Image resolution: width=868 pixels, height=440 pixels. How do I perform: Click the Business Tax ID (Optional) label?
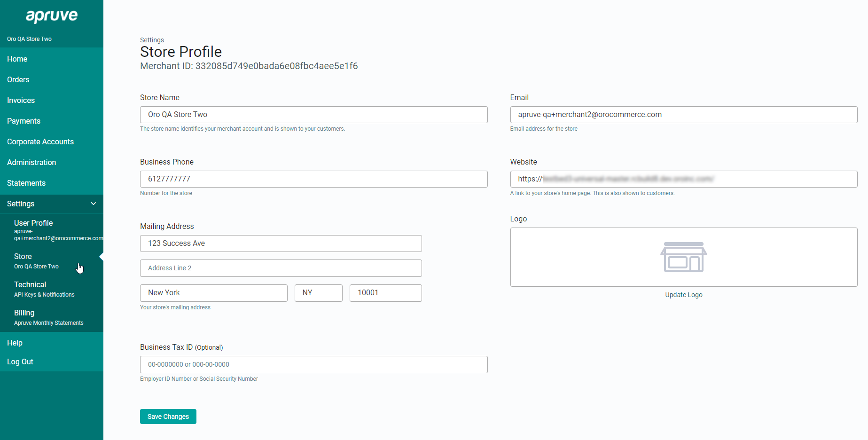(x=181, y=347)
